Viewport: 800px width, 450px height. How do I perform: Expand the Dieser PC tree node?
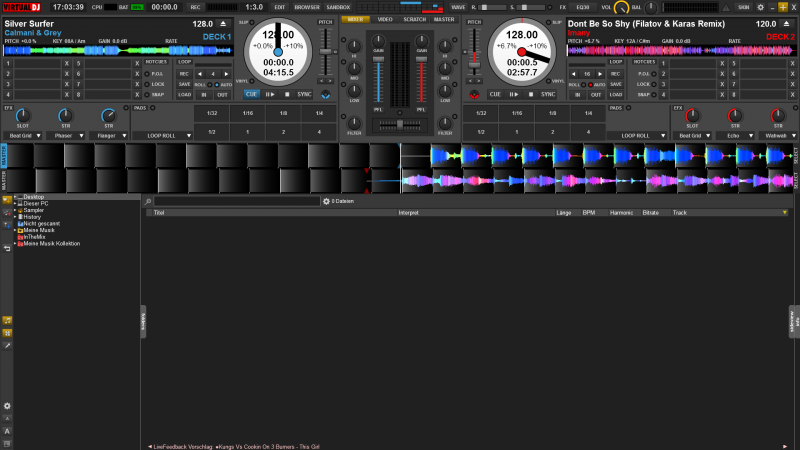click(15, 204)
